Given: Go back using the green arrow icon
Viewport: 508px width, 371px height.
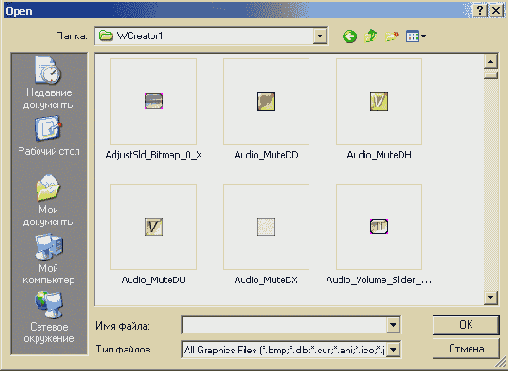Looking at the screenshot, I should (x=350, y=36).
